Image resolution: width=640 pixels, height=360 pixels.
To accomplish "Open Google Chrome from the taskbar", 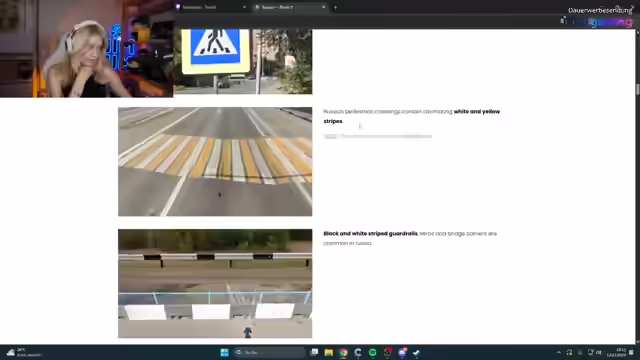I will click(x=343, y=352).
